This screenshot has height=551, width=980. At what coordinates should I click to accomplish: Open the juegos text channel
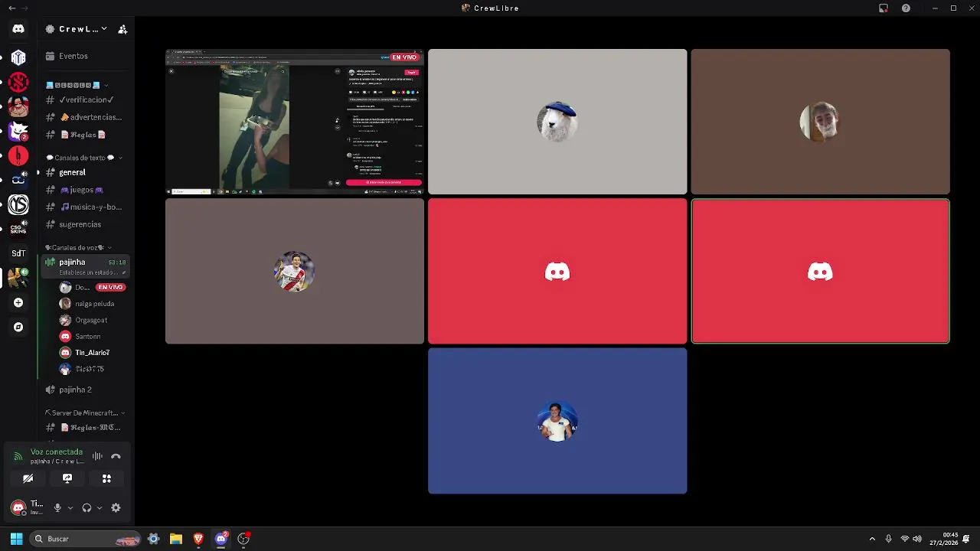pyautogui.click(x=86, y=190)
